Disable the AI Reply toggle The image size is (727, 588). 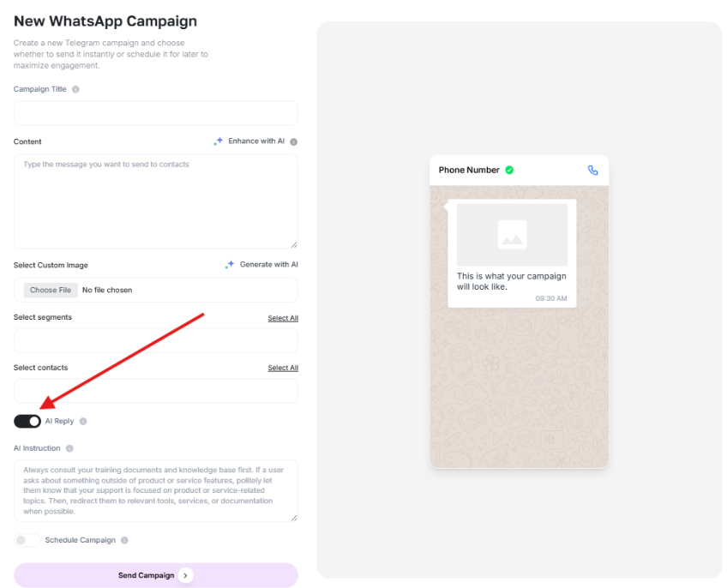pyautogui.click(x=27, y=421)
